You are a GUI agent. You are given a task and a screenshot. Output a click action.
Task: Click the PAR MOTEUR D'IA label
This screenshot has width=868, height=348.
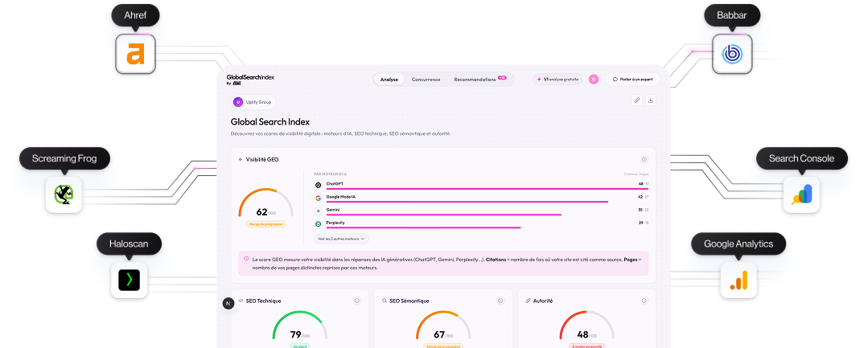(330, 174)
